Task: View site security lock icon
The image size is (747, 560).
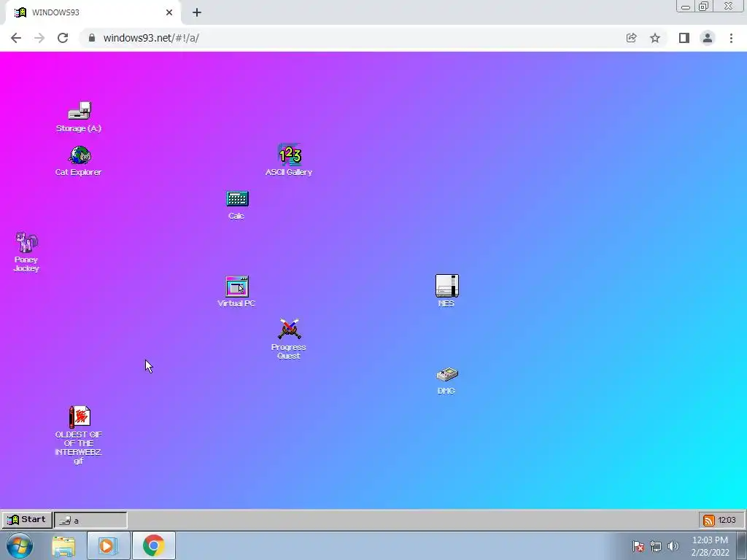Action: point(92,38)
